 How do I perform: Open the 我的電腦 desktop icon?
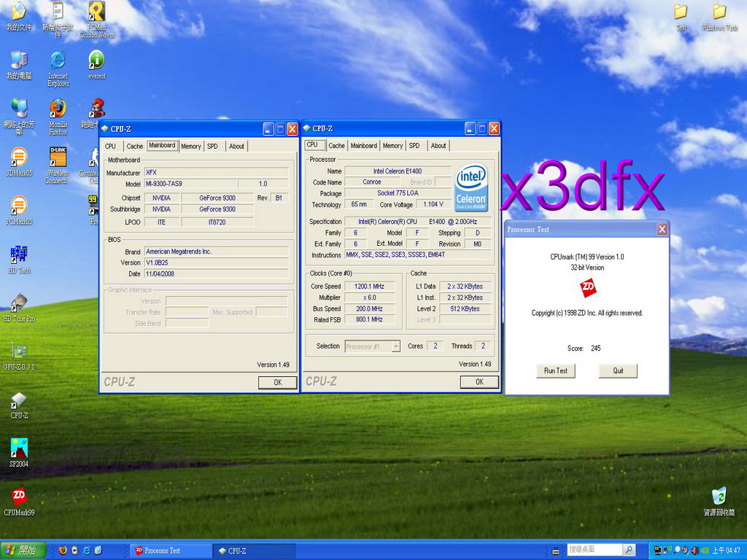tap(19, 65)
